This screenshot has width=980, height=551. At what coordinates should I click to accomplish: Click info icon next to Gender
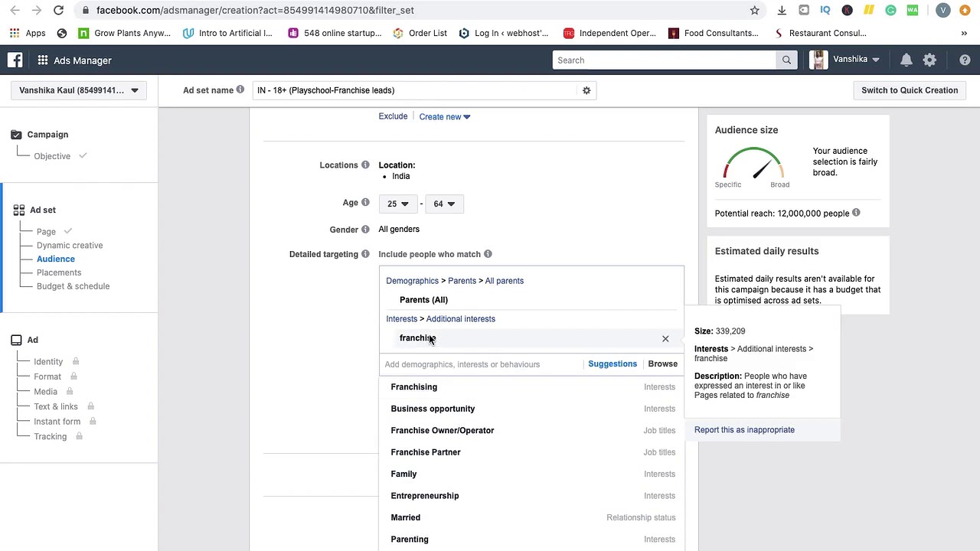point(365,229)
